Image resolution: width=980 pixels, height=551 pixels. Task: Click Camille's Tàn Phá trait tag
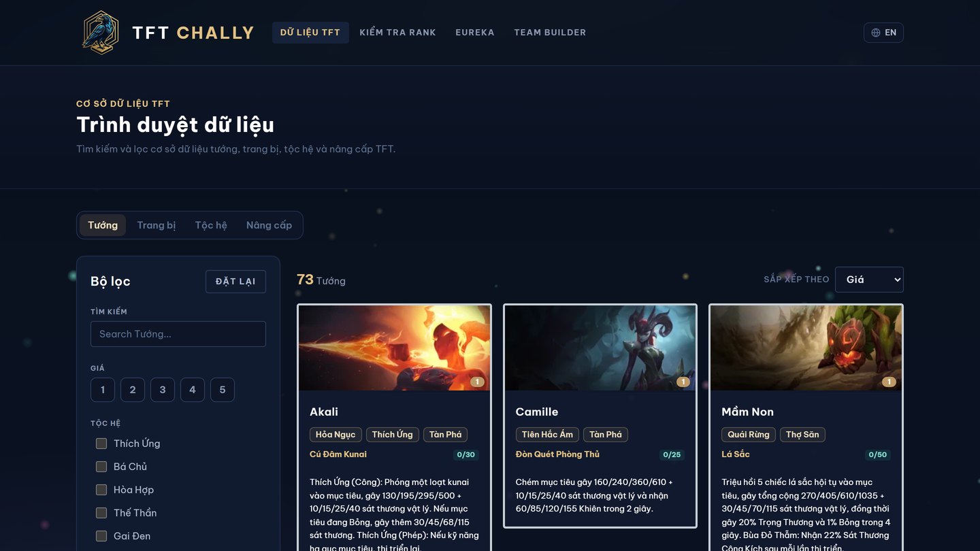[606, 435]
